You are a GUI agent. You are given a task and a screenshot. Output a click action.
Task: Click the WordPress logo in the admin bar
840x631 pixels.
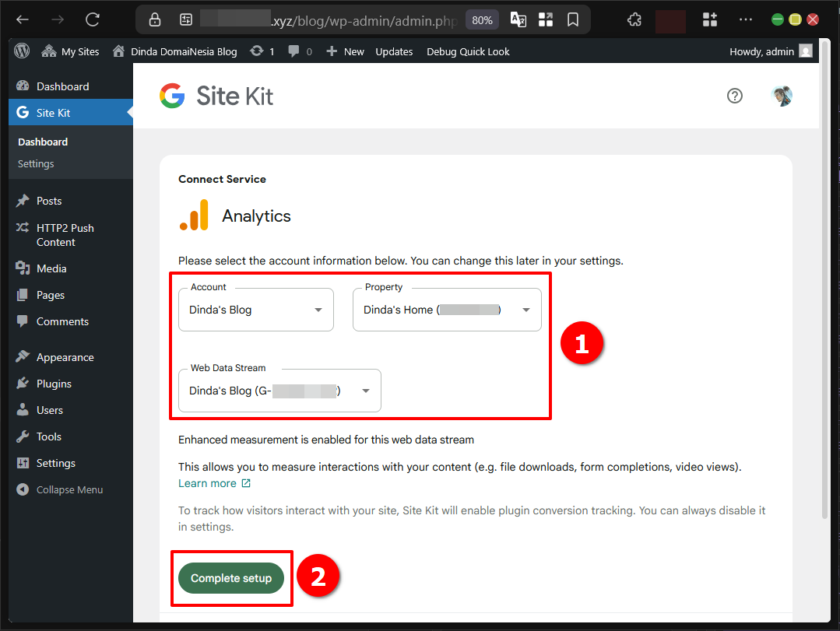(21, 51)
